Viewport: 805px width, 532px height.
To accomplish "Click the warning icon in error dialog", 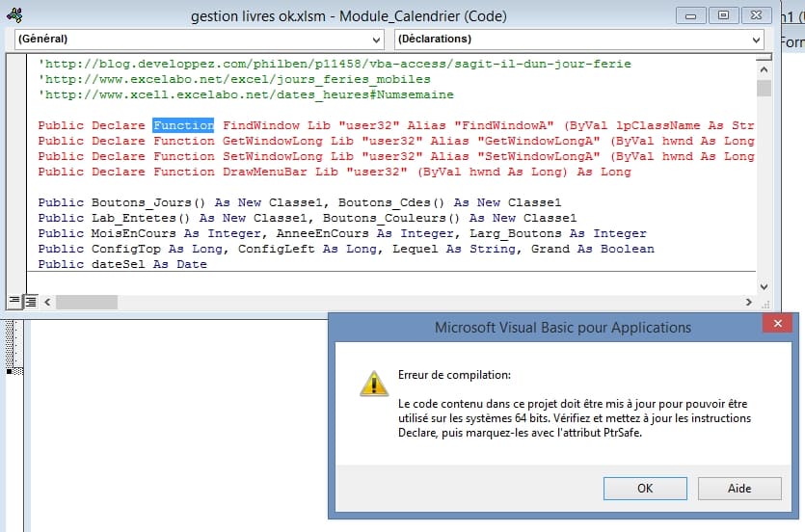I will 374,384.
